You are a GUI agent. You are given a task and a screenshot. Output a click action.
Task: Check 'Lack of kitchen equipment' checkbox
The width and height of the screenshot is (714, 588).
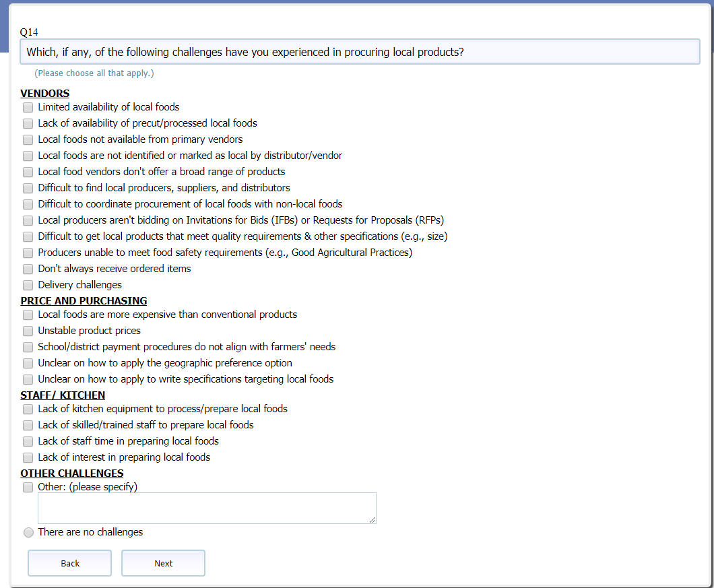click(28, 410)
